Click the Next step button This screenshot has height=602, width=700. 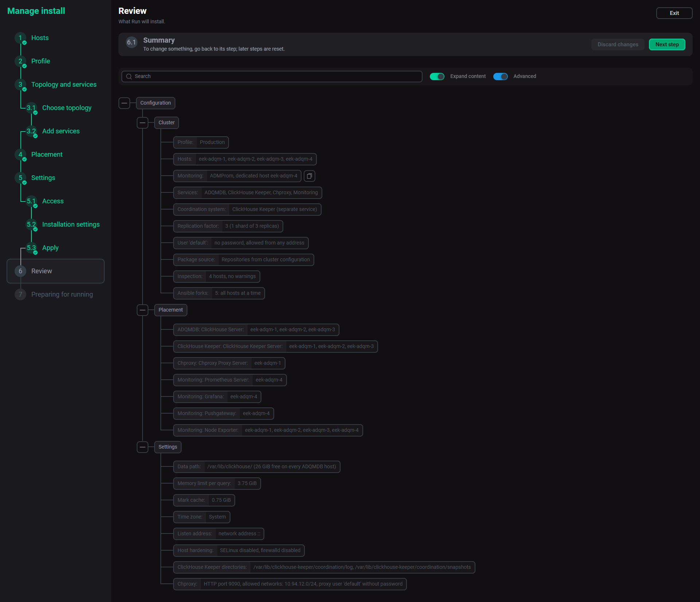pyautogui.click(x=667, y=44)
